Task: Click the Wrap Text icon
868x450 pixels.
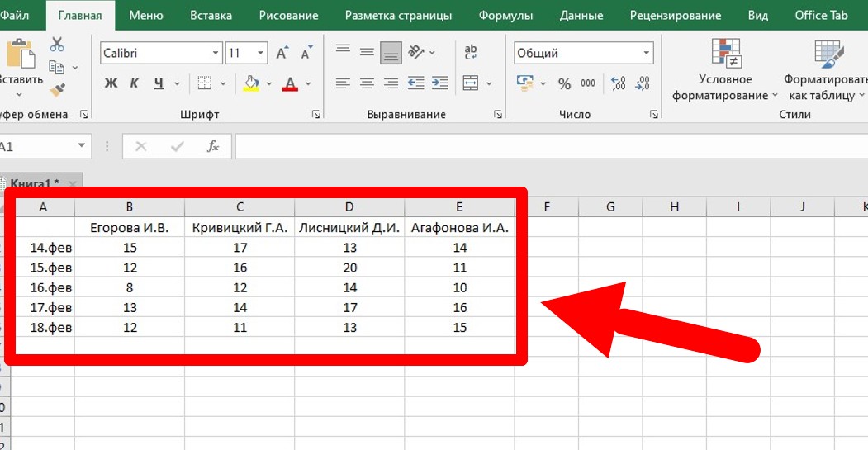Action: tap(471, 53)
